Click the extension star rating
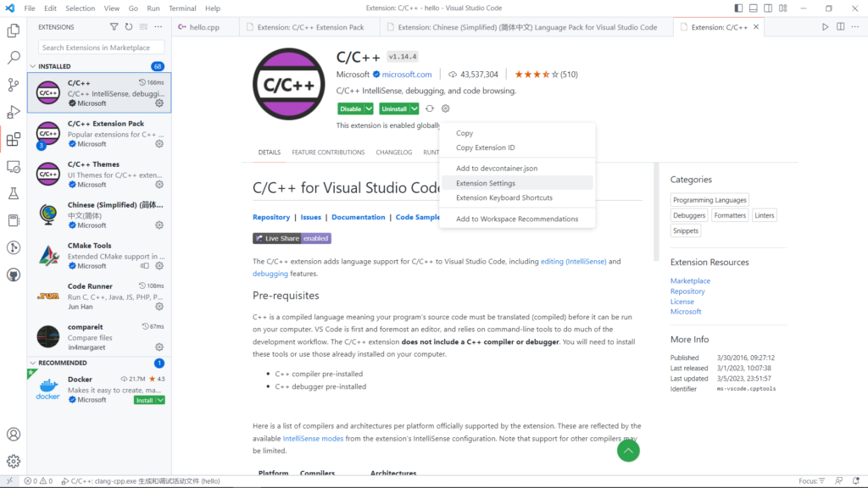The width and height of the screenshot is (868, 488). click(x=534, y=75)
